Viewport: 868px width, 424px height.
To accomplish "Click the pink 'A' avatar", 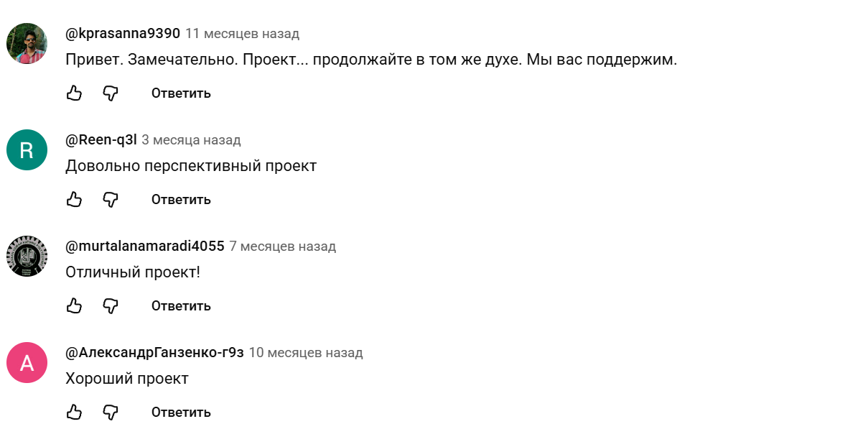I will point(27,362).
